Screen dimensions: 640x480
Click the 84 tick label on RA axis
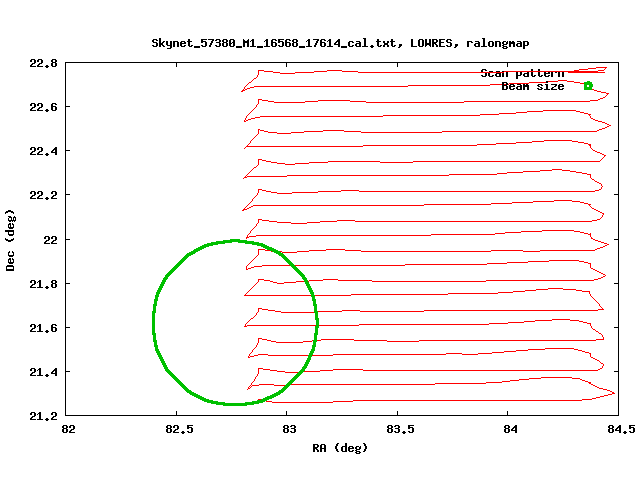(x=508, y=430)
